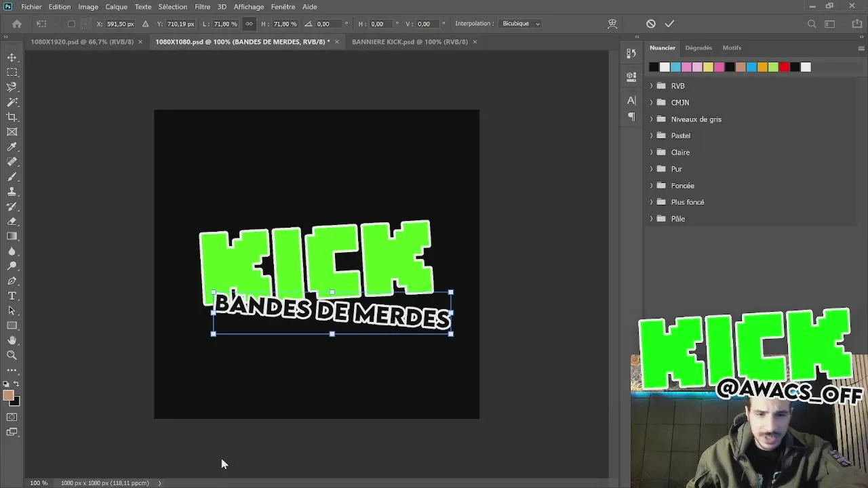
Task: Select the Crop tool
Action: tap(12, 117)
